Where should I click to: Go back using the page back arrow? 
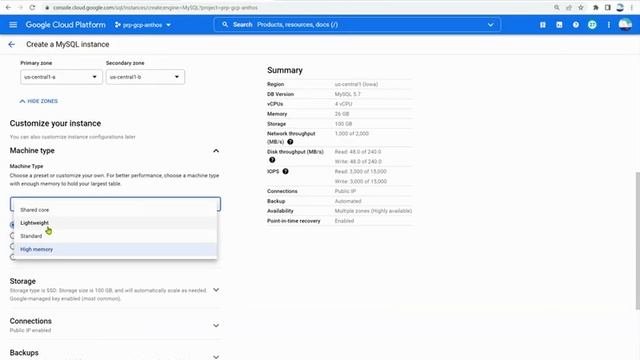[11, 44]
